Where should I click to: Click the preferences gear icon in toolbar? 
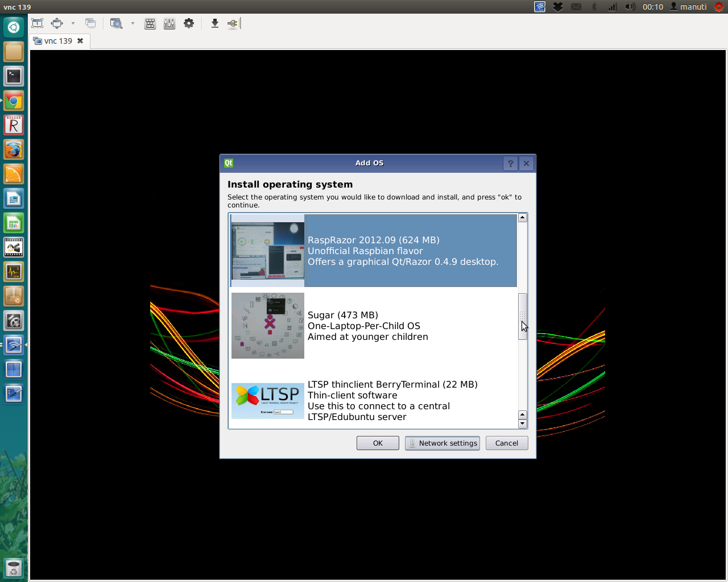(189, 23)
